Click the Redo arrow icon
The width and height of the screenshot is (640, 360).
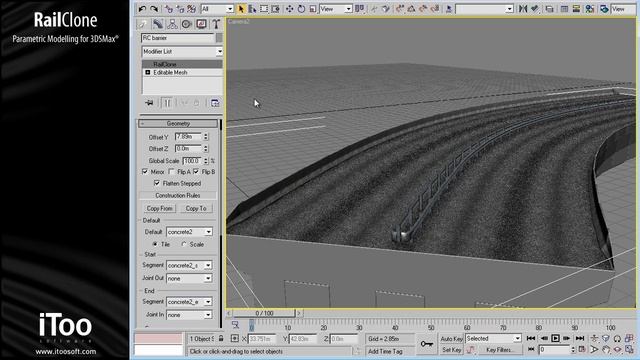[x=154, y=9]
